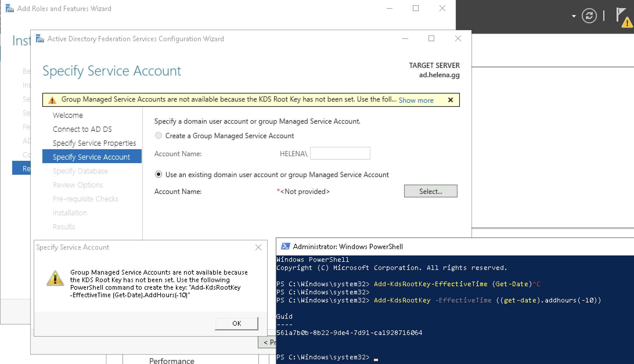This screenshot has height=364, width=634.
Task: Click the PowerShell window title icon
Action: click(x=285, y=246)
